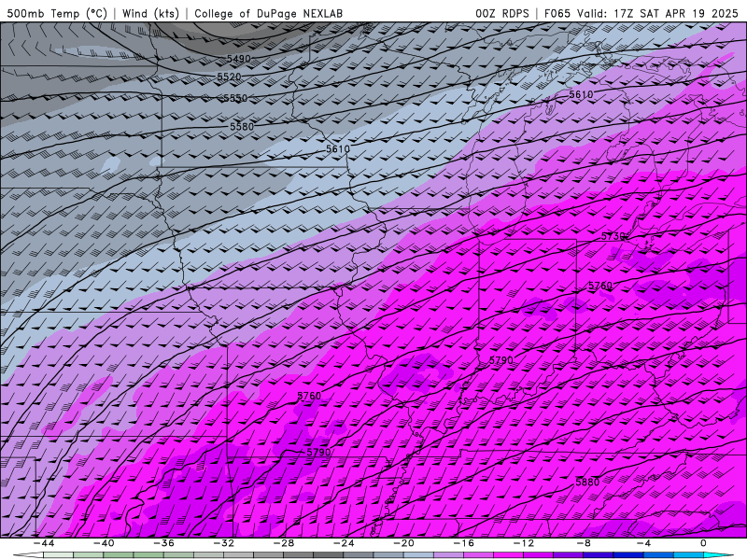The height and width of the screenshot is (560, 747).
Task: Select the 5550 contour label
Action: coord(236,98)
